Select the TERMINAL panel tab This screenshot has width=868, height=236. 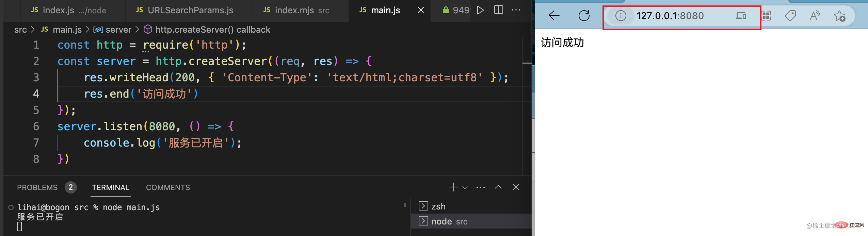pos(111,187)
